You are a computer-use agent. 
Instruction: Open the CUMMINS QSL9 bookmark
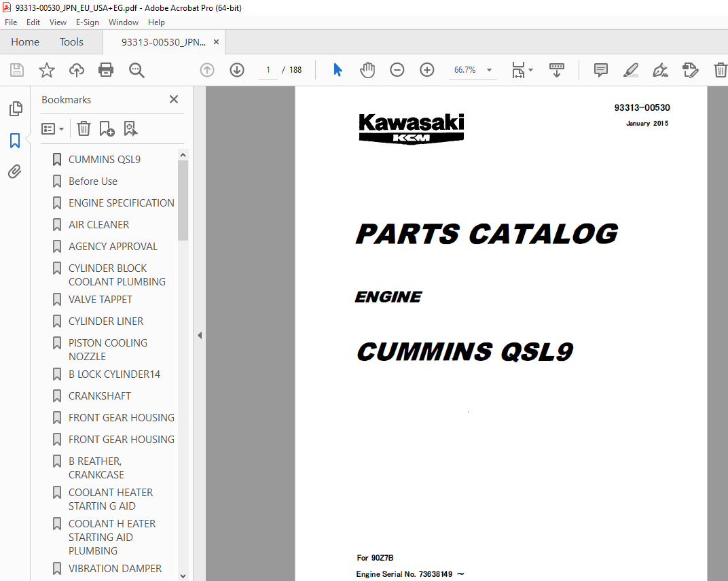coord(105,159)
